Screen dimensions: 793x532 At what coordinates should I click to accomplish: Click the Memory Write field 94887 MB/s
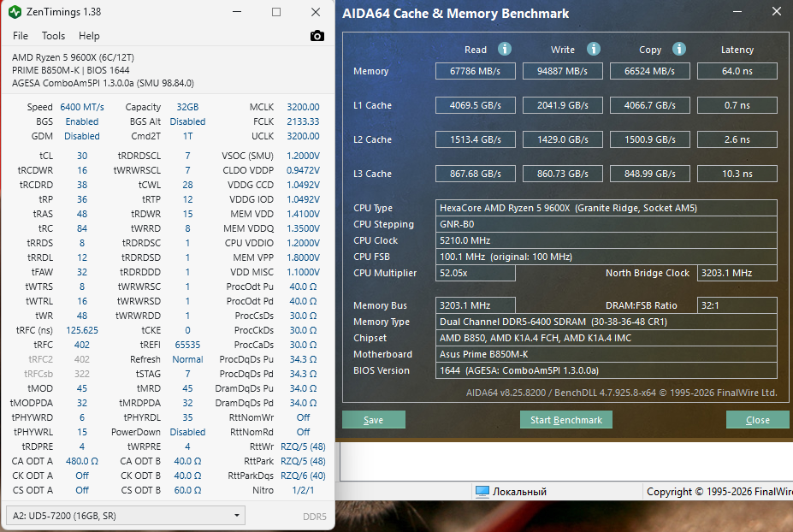[562, 71]
